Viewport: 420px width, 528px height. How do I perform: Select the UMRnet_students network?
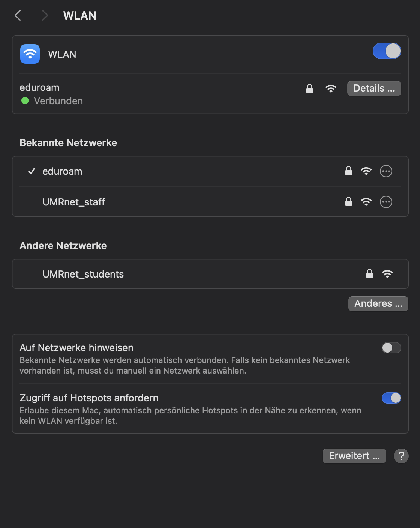point(210,274)
